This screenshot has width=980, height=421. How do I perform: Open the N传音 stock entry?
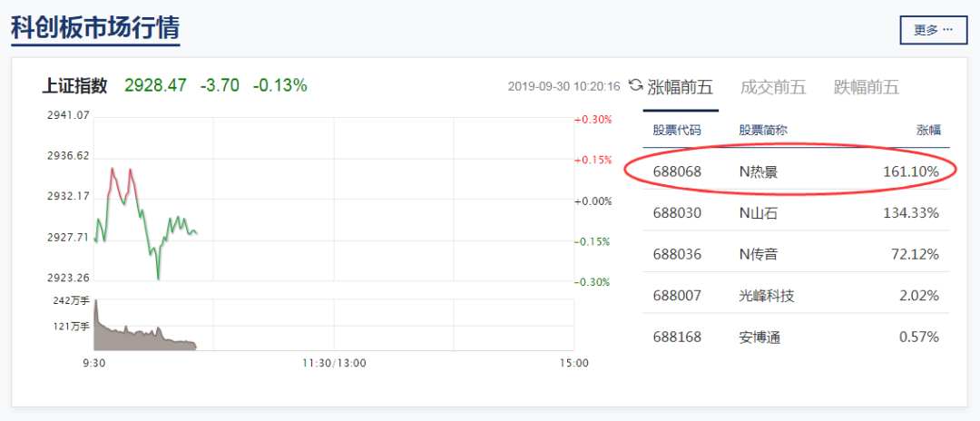(x=759, y=254)
